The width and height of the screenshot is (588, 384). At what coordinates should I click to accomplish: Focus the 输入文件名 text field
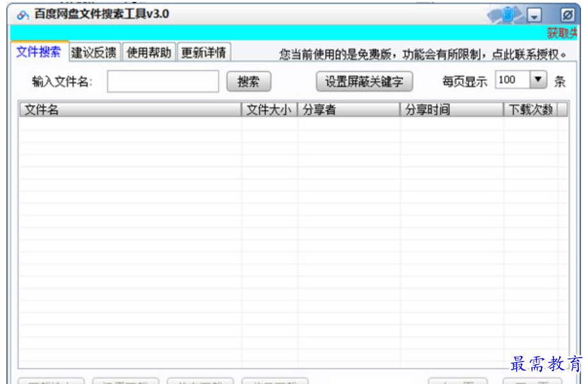[x=163, y=81]
